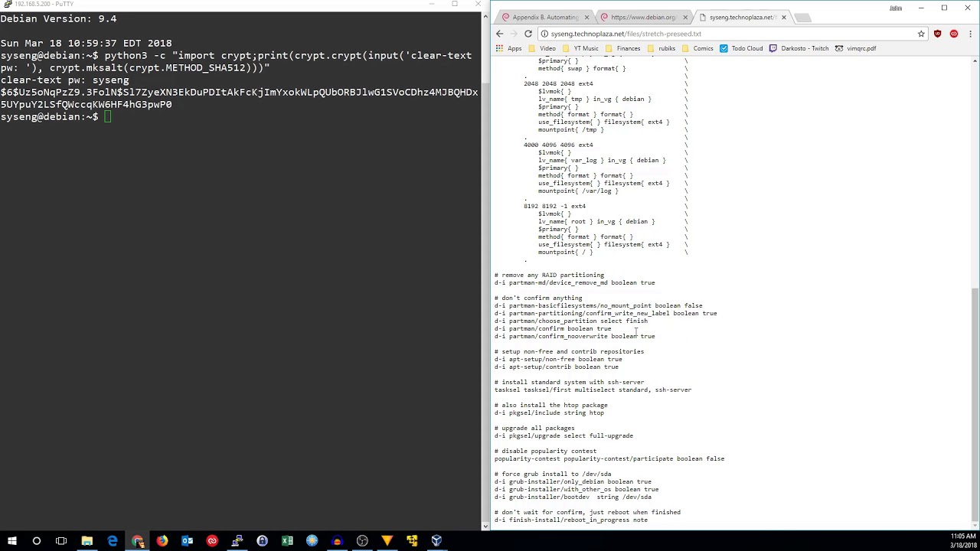Open the Comics bookmarks folder

[697, 48]
